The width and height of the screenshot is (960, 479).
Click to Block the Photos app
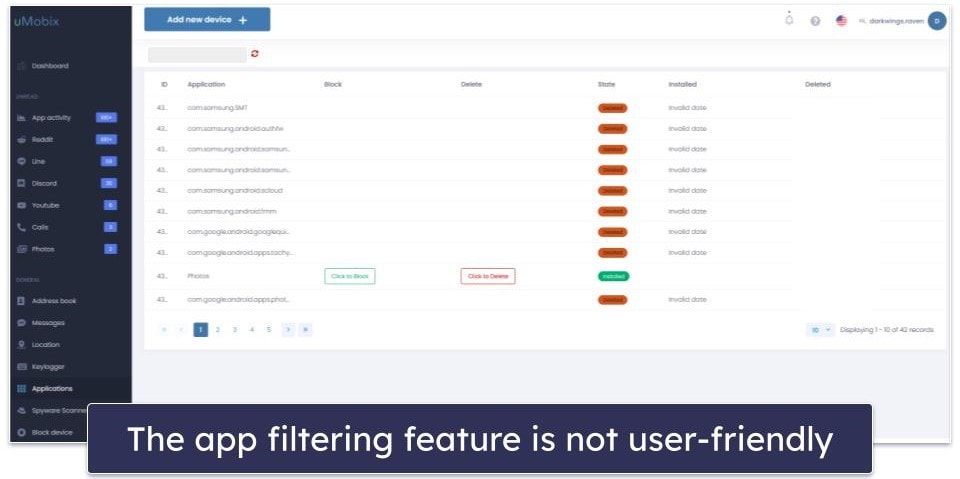pyautogui.click(x=350, y=276)
